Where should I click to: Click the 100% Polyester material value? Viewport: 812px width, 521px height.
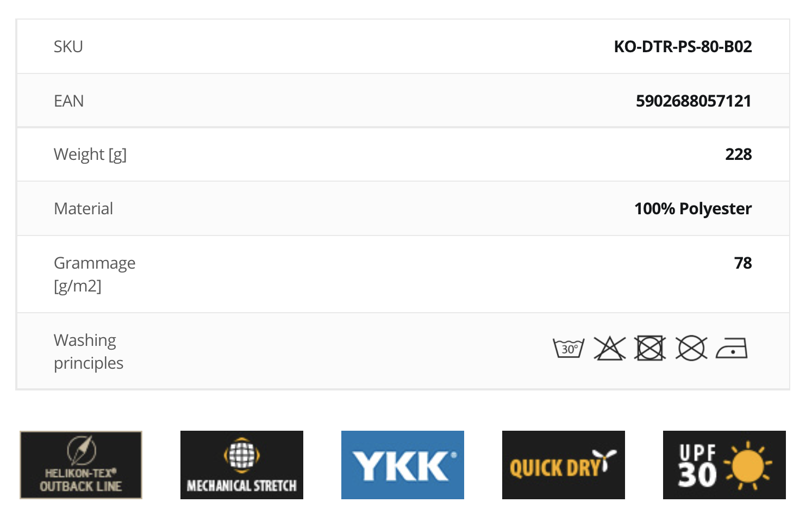[x=693, y=209]
